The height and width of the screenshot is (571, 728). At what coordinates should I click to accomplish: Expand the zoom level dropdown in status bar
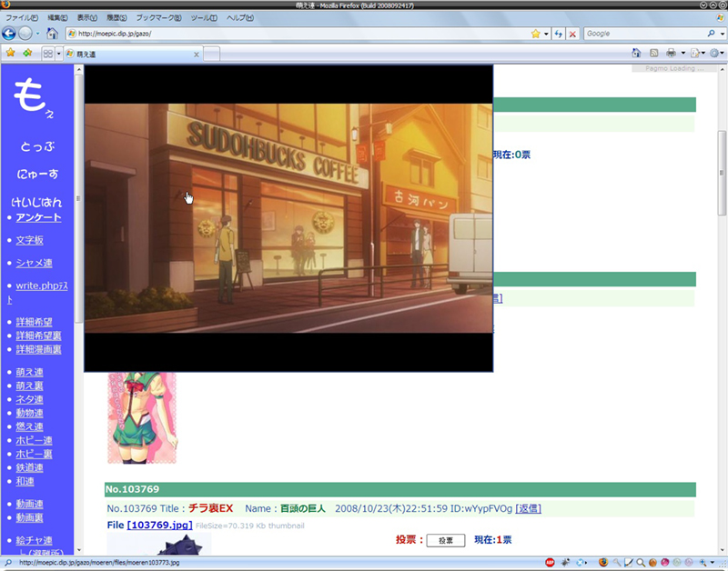pos(713,563)
